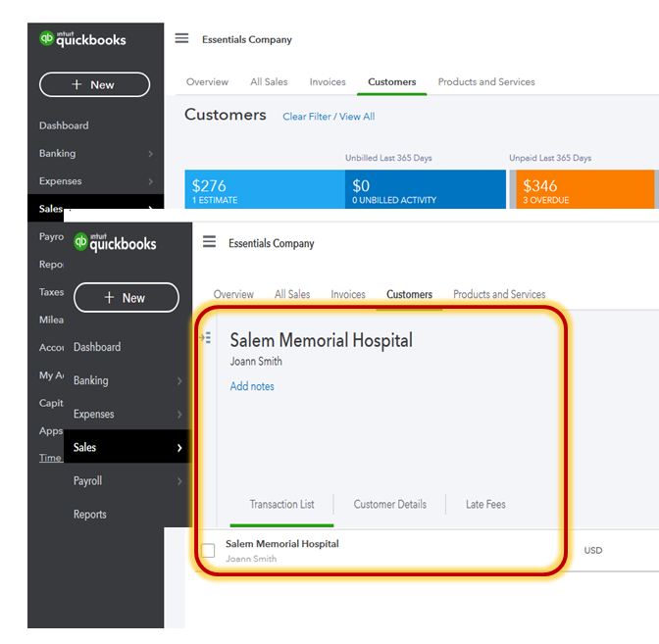Viewport: 659px width, 644px height.
Task: Click the $346 3 Overdue tile
Action: coord(585,189)
